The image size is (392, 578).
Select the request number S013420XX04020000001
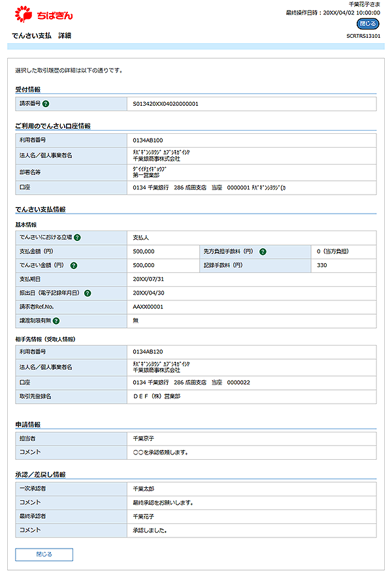pos(165,104)
